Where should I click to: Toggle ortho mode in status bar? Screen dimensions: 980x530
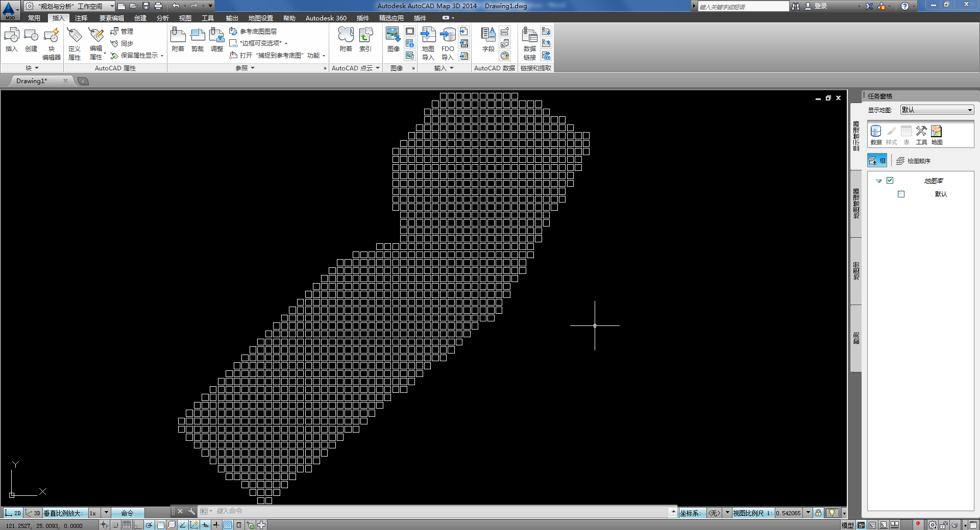[x=138, y=525]
